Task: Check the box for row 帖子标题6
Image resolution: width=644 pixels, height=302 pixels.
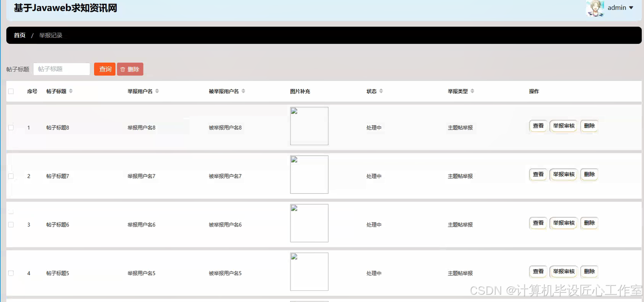Action: coord(11,225)
